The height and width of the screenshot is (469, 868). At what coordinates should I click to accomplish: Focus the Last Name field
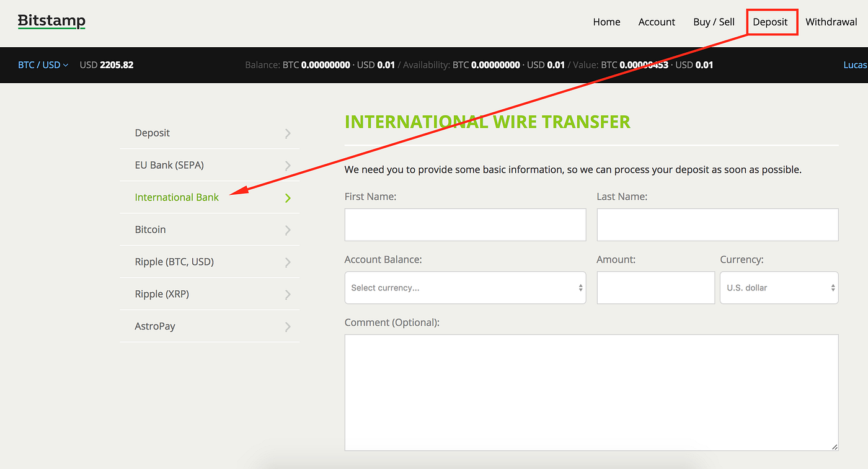717,225
